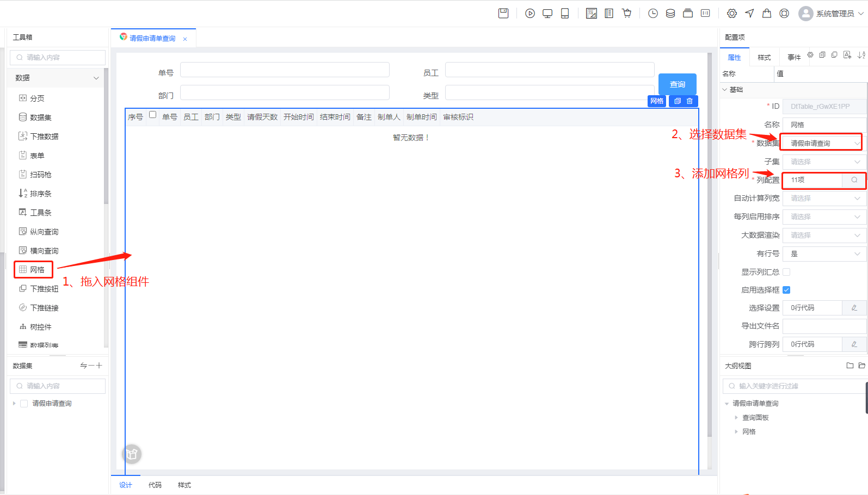
Task: Click the 单号 input field
Action: click(285, 70)
